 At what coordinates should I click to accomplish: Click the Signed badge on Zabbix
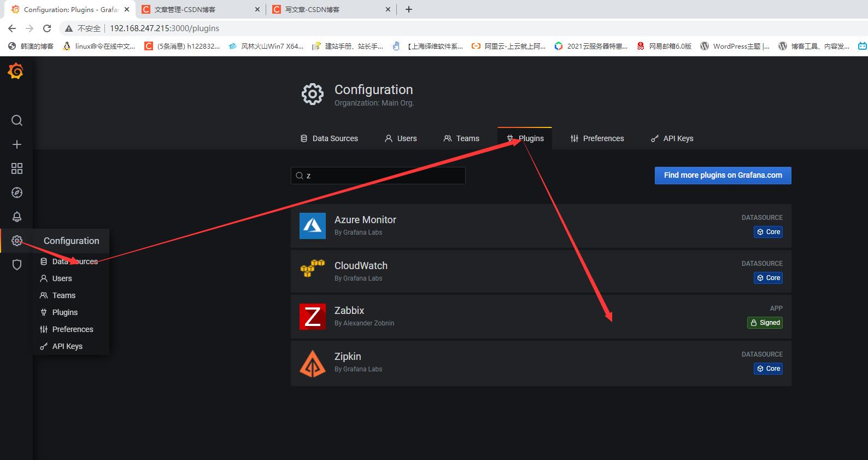click(x=765, y=323)
